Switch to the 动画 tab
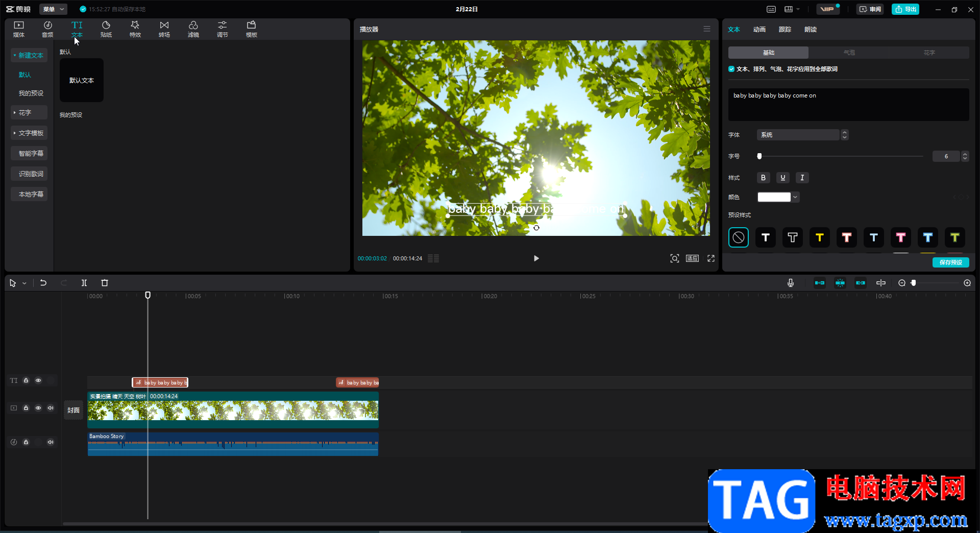 click(x=759, y=30)
